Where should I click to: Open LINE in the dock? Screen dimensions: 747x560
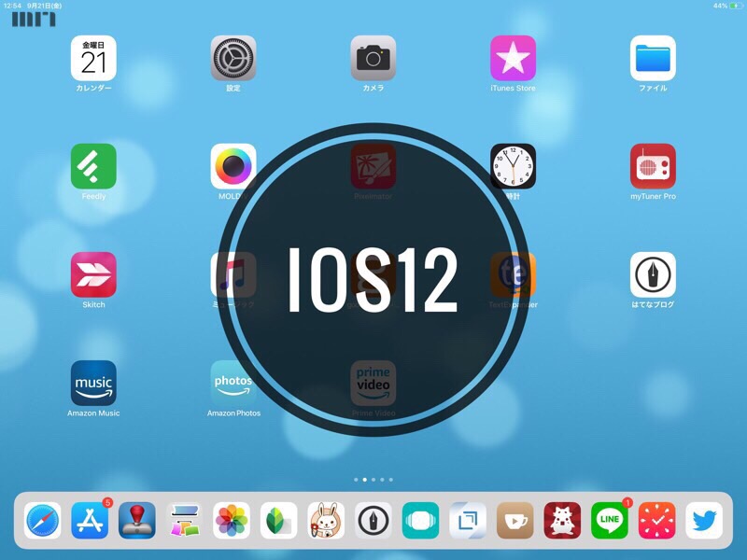(x=610, y=521)
